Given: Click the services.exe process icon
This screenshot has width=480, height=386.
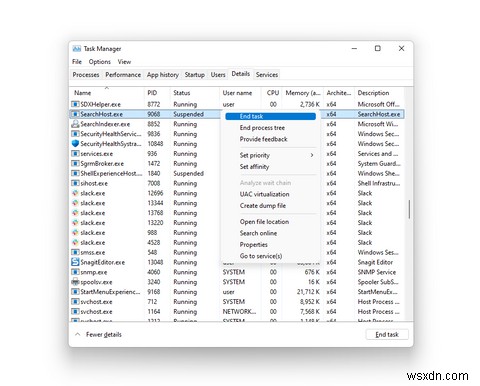Looking at the screenshot, I should [x=75, y=154].
